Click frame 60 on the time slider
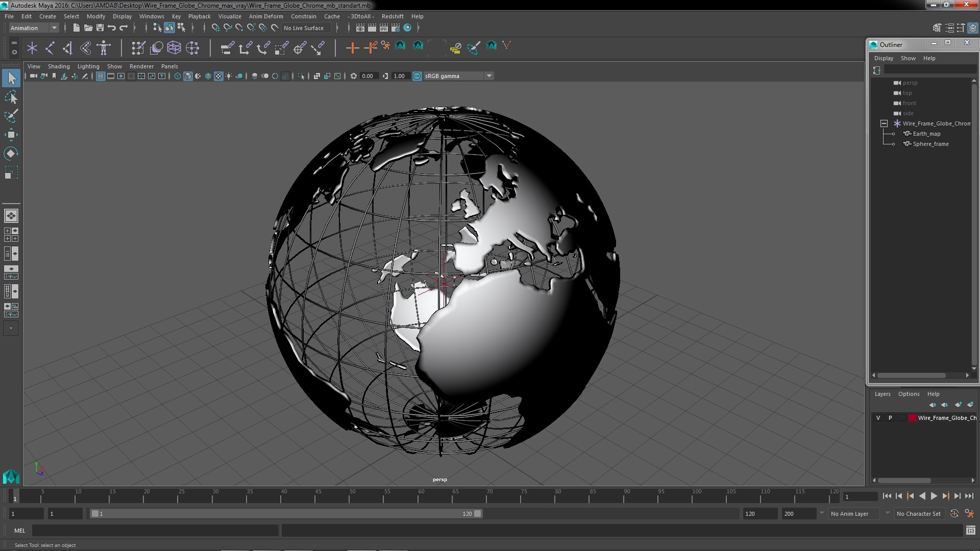This screenshot has width=980, height=551. [x=422, y=496]
